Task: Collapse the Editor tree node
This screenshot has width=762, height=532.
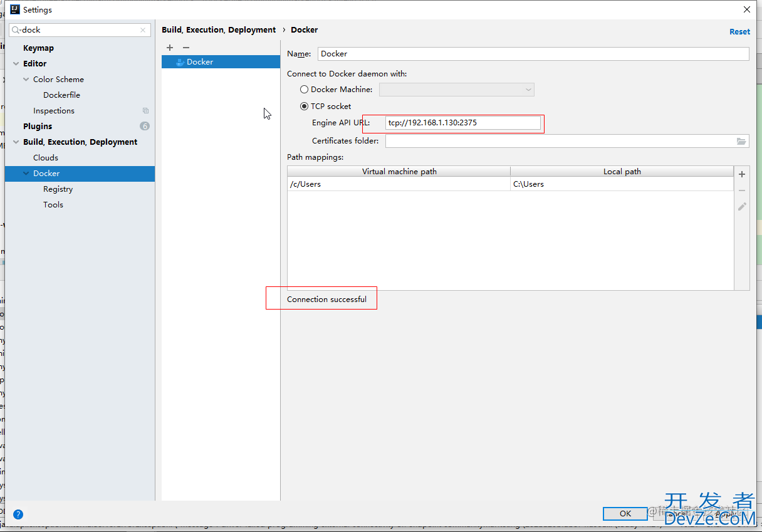Action: pos(16,64)
